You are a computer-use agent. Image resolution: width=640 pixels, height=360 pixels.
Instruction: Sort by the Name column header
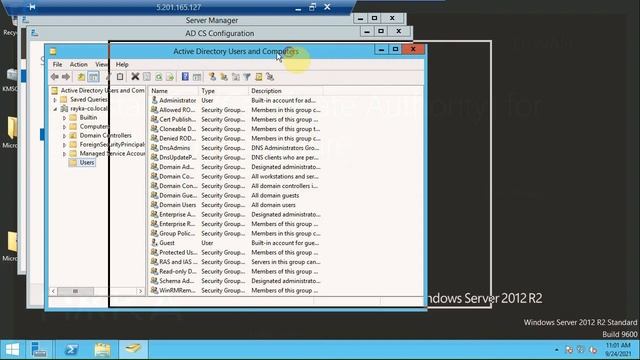point(174,91)
